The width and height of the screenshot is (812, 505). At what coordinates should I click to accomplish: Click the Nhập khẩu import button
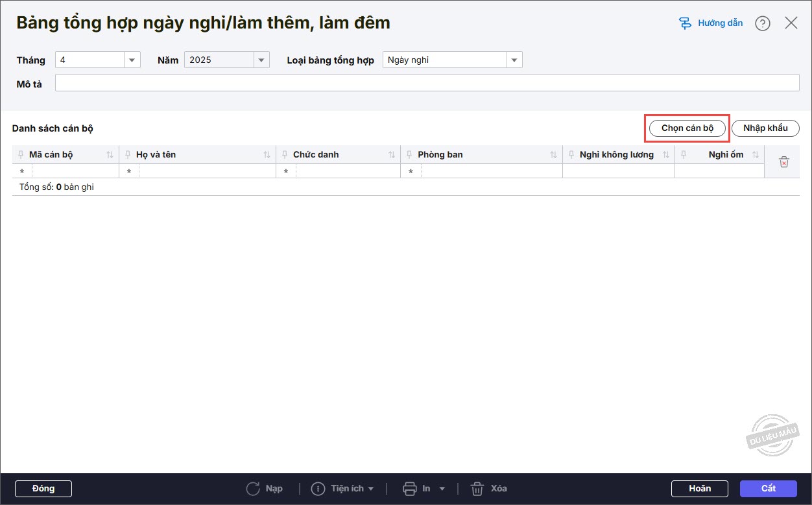[x=765, y=128]
